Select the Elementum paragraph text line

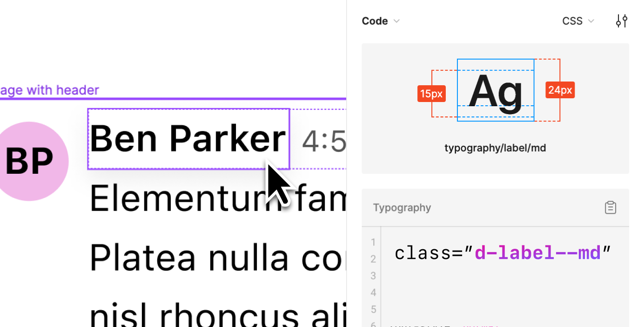tap(218, 198)
